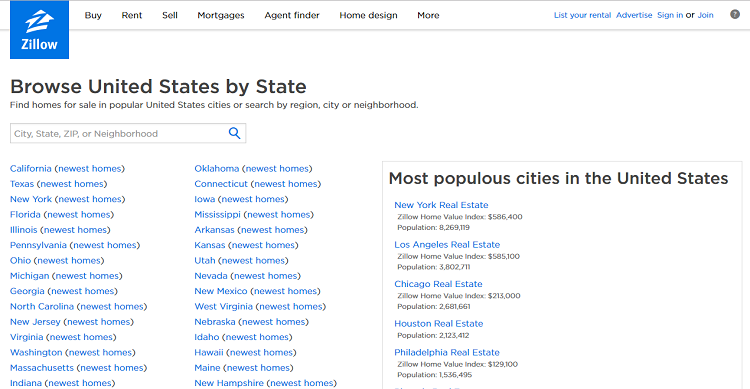Viewport: 750px width, 389px height.
Task: Click the Join link
Action: pyautogui.click(x=705, y=15)
